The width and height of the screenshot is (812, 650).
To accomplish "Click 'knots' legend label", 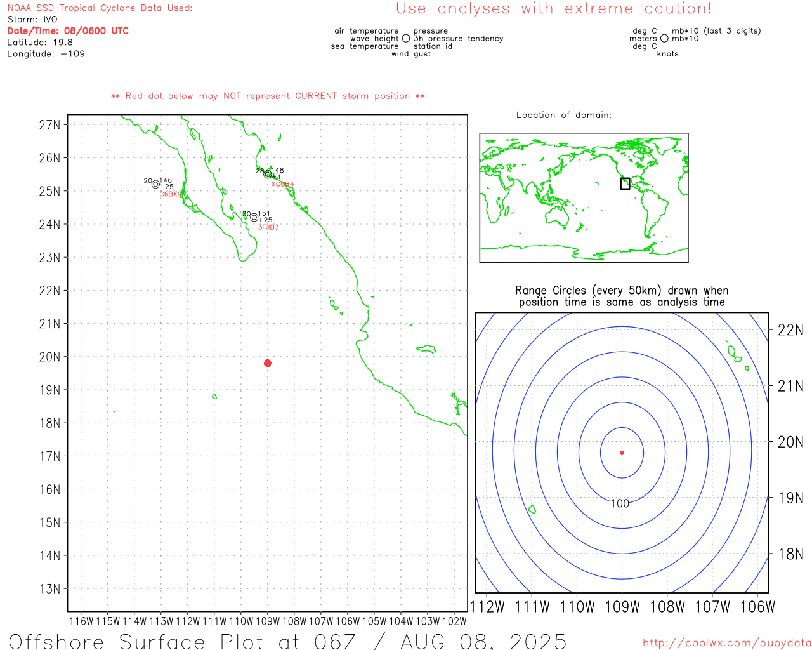I will pyautogui.click(x=668, y=54).
